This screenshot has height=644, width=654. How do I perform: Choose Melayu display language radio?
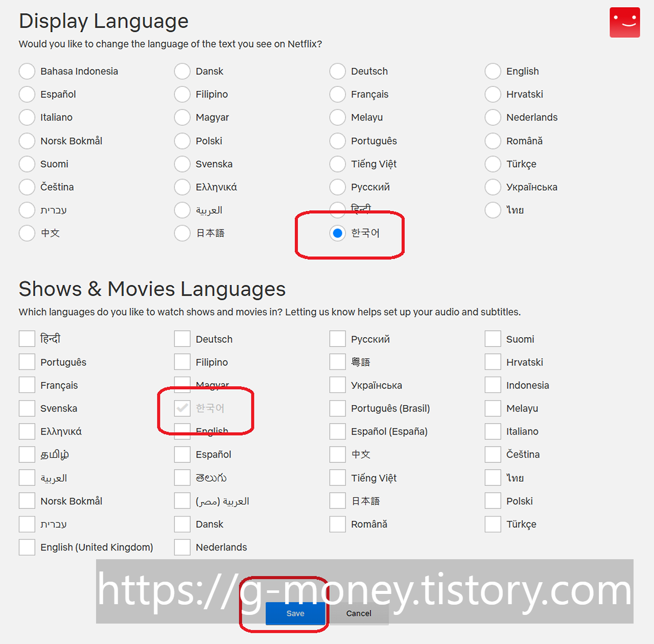point(338,117)
